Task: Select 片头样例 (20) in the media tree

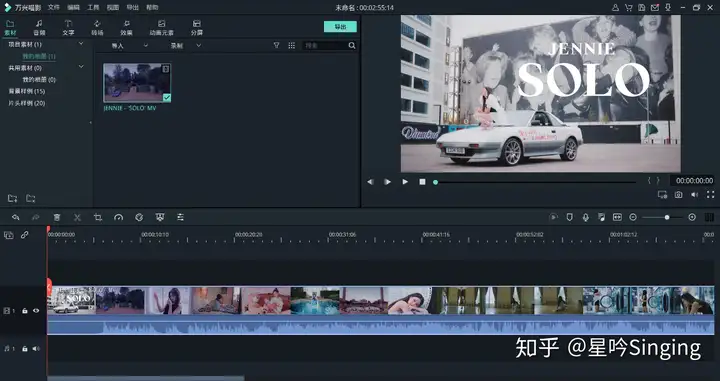Action: [27, 103]
